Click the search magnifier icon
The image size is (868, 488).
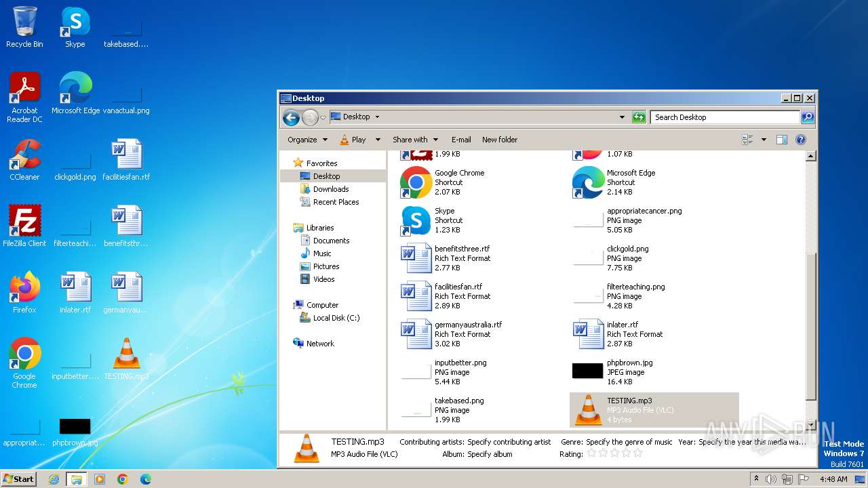click(808, 117)
